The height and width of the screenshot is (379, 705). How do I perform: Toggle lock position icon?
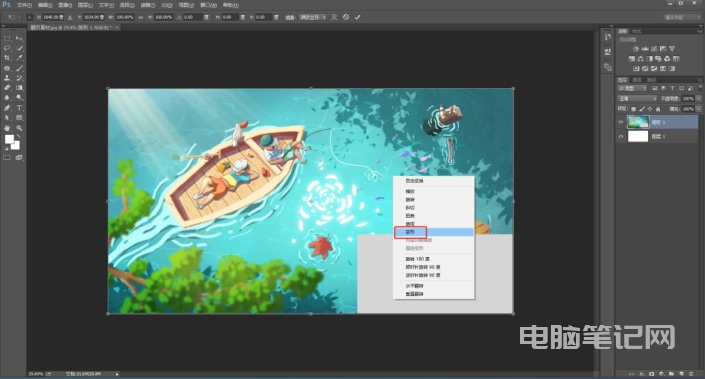click(650, 109)
